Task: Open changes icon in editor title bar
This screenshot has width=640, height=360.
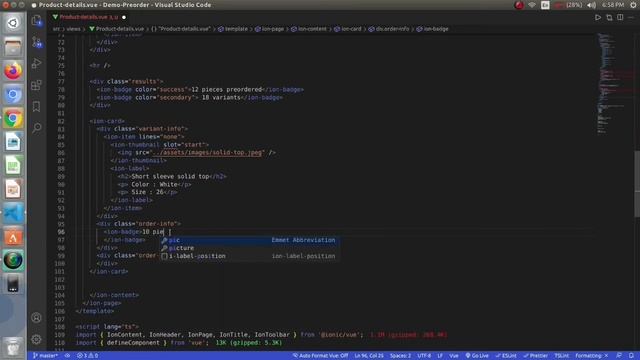Action: pos(609,18)
